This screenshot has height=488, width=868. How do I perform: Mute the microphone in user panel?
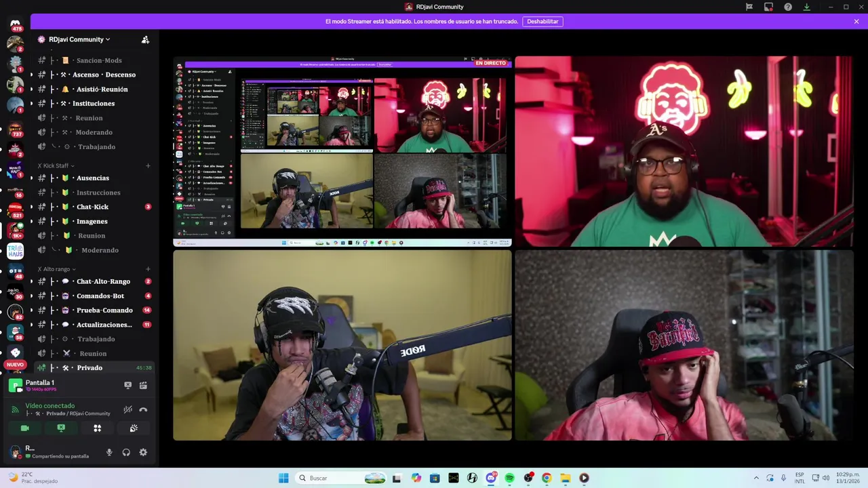click(109, 452)
